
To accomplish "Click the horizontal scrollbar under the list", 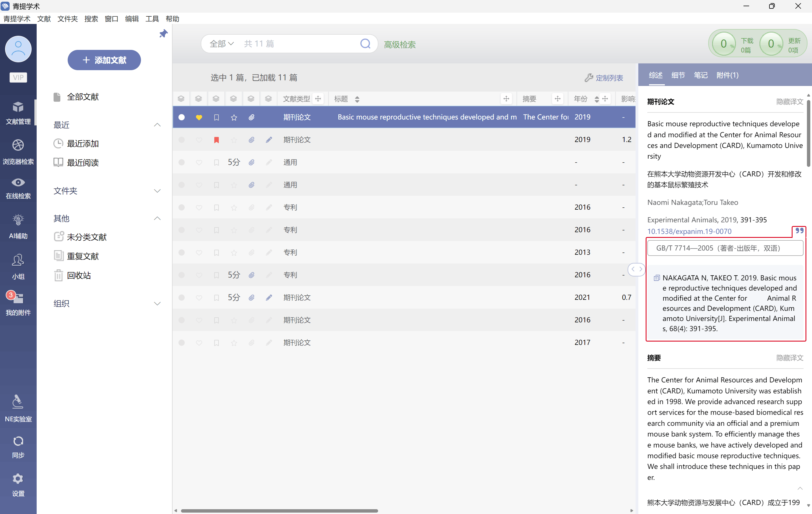I will [279, 510].
